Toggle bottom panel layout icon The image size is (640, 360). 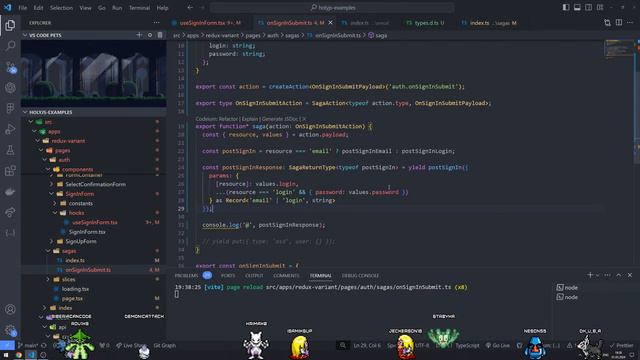[x=577, y=7]
